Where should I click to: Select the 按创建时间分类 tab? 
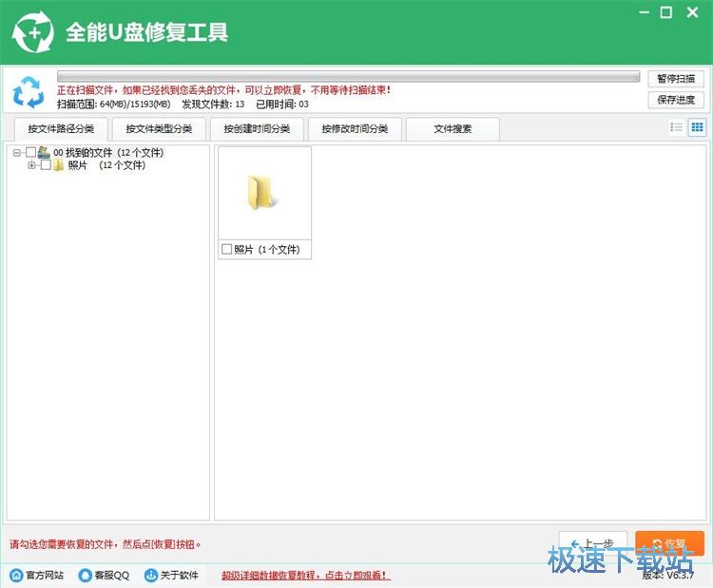pos(257,129)
